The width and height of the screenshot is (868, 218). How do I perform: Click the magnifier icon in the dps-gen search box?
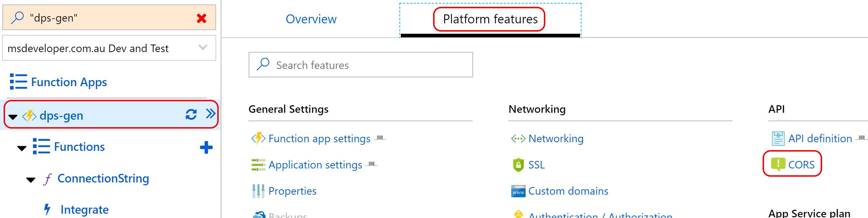(x=17, y=17)
